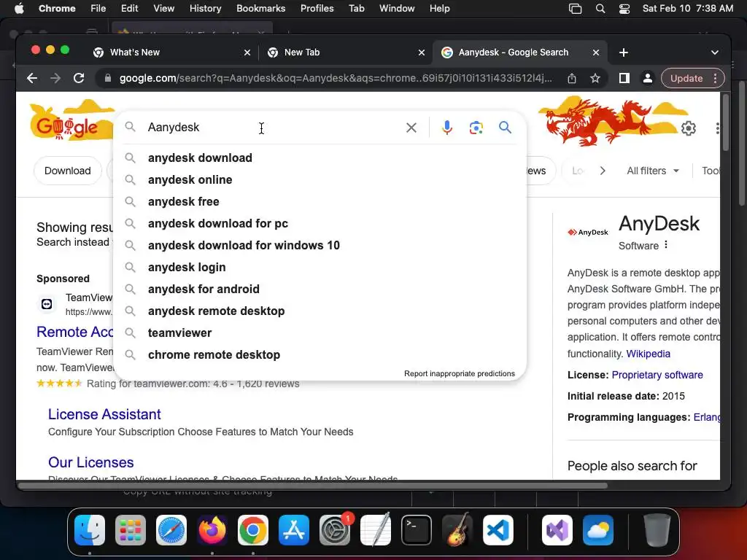The height and width of the screenshot is (560, 747).
Task: Choose the 'anydesk login' suggestion
Action: (320, 267)
